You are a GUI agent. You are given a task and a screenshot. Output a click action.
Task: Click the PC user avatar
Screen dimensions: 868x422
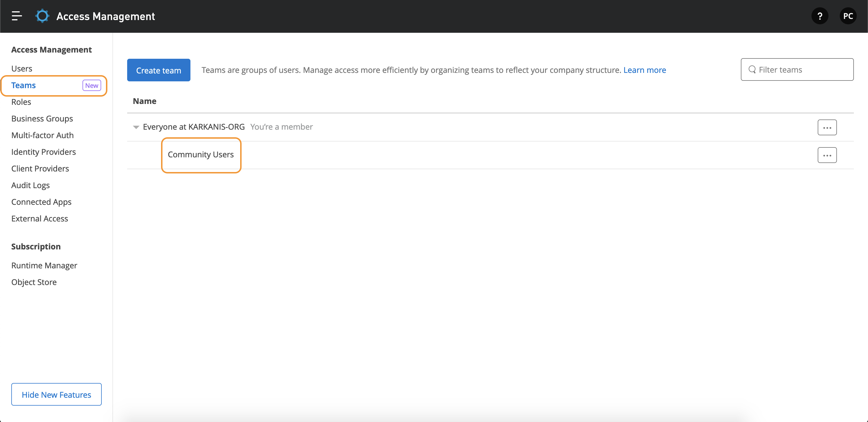tap(848, 16)
